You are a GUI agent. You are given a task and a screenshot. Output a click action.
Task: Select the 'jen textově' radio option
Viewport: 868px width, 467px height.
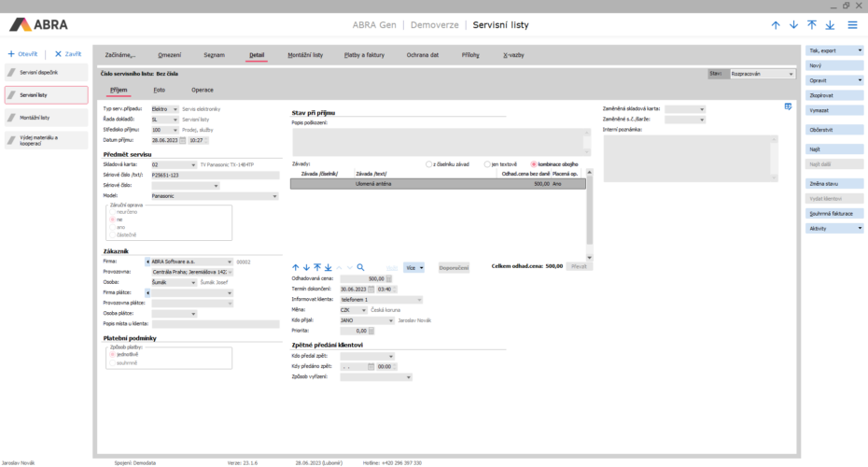487,163
